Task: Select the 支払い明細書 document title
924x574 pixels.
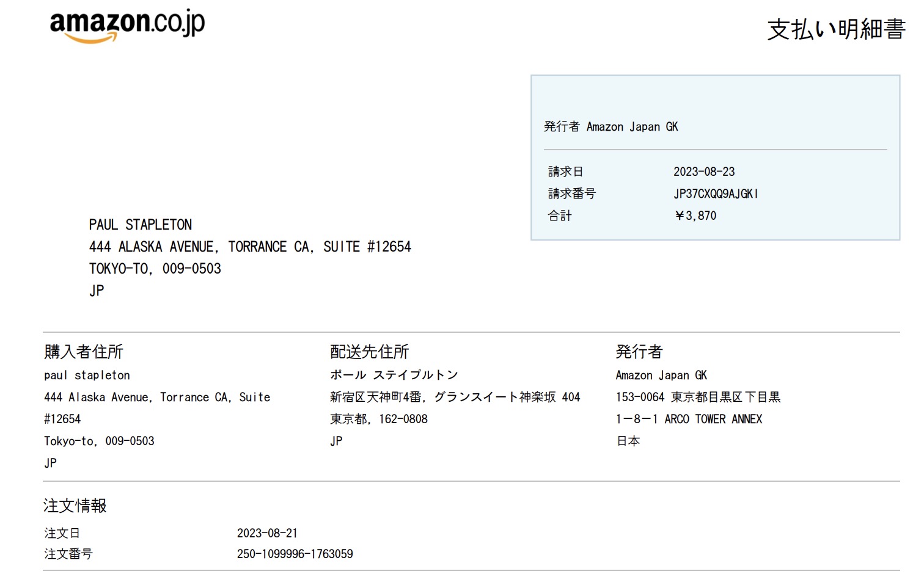Action: [x=835, y=29]
